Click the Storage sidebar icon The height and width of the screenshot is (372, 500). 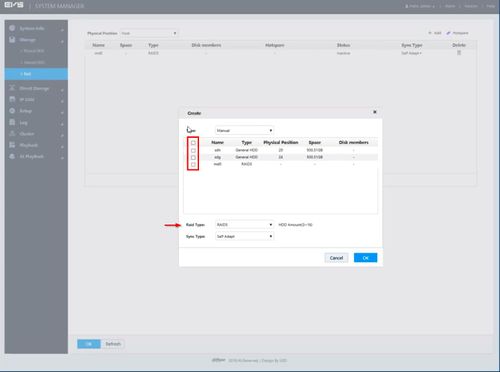(12, 40)
